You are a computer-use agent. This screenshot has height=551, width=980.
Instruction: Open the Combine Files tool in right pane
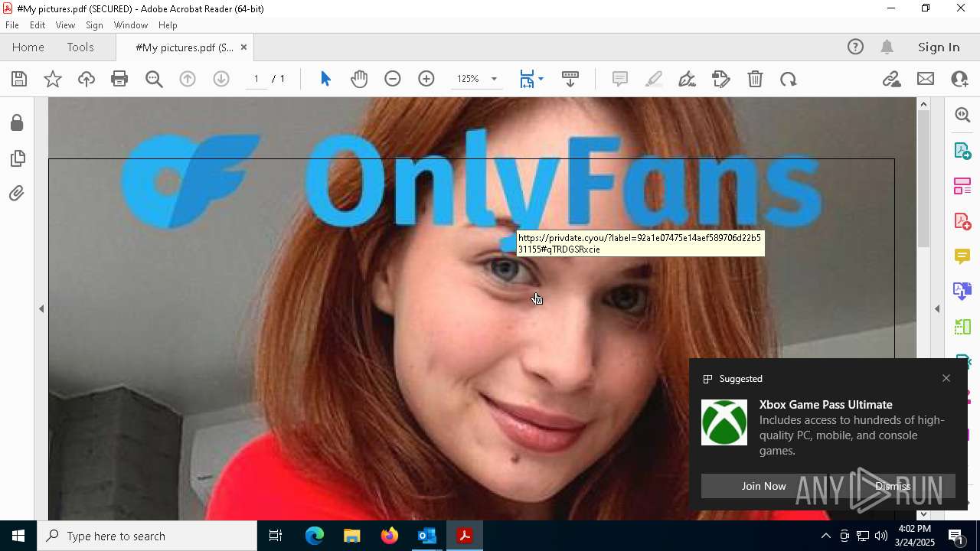click(x=962, y=291)
